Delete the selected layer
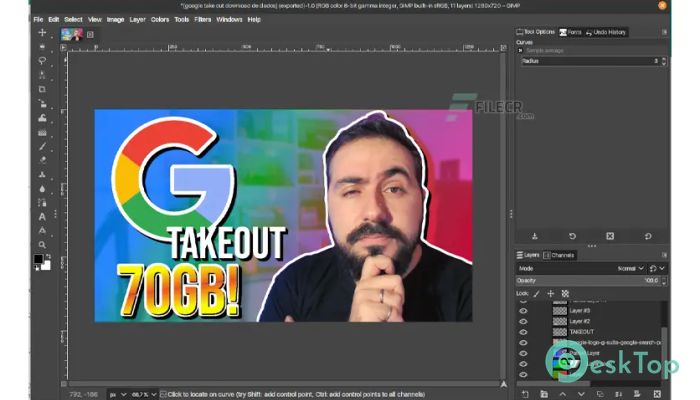This screenshot has width=700, height=400. 657,394
